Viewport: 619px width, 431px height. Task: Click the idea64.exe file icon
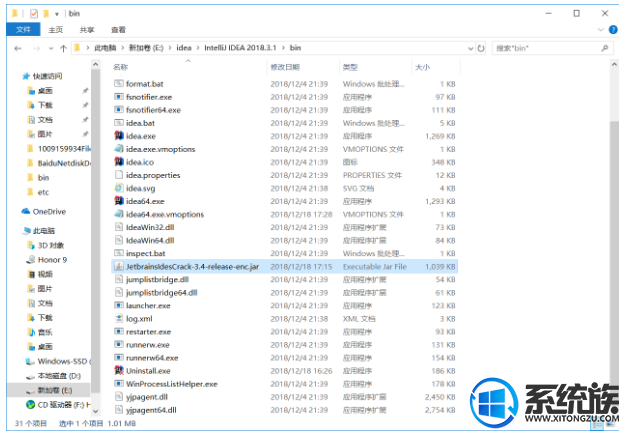tap(119, 201)
